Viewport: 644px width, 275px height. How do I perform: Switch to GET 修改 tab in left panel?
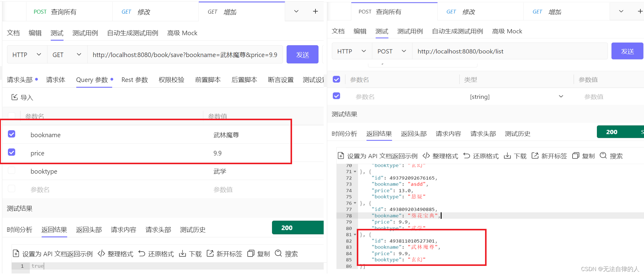[156, 12]
